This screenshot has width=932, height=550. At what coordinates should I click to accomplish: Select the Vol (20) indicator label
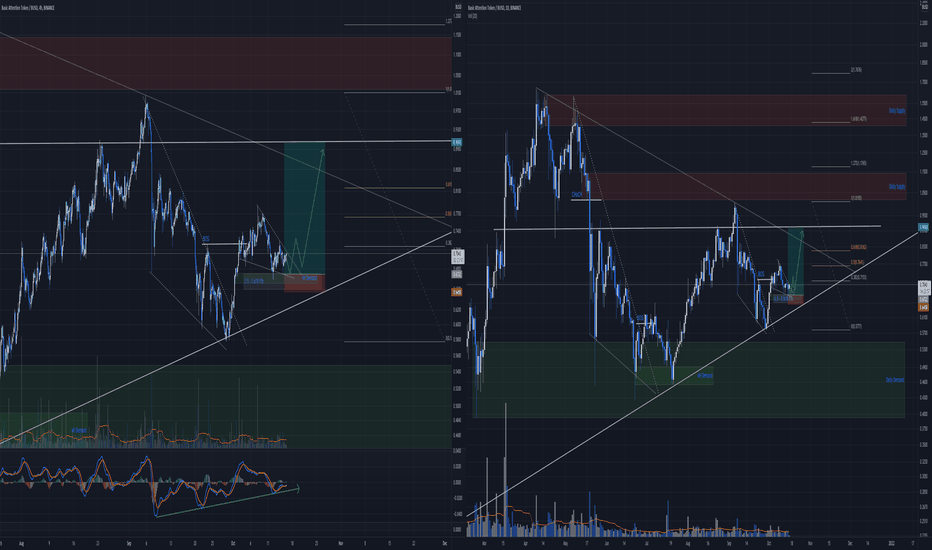point(473,16)
